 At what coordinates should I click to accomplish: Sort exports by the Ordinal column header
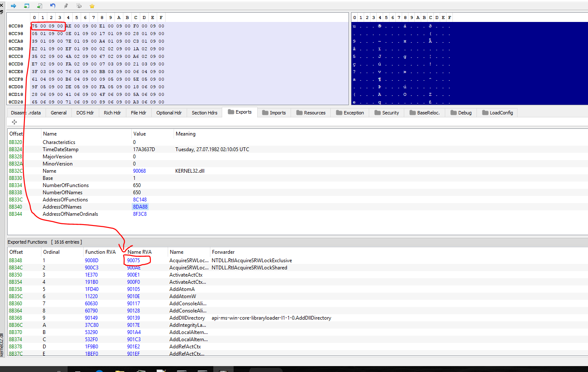(52, 252)
